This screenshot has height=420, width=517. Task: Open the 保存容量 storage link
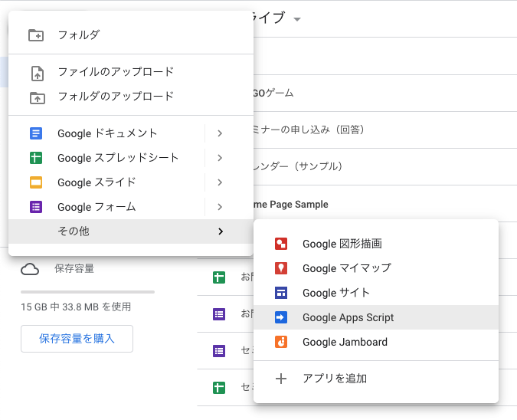pos(74,268)
